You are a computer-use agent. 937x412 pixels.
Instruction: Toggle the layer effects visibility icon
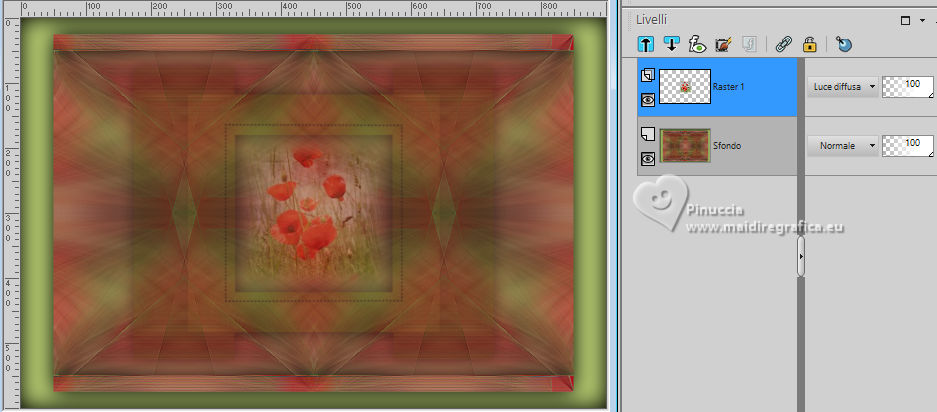pos(697,44)
